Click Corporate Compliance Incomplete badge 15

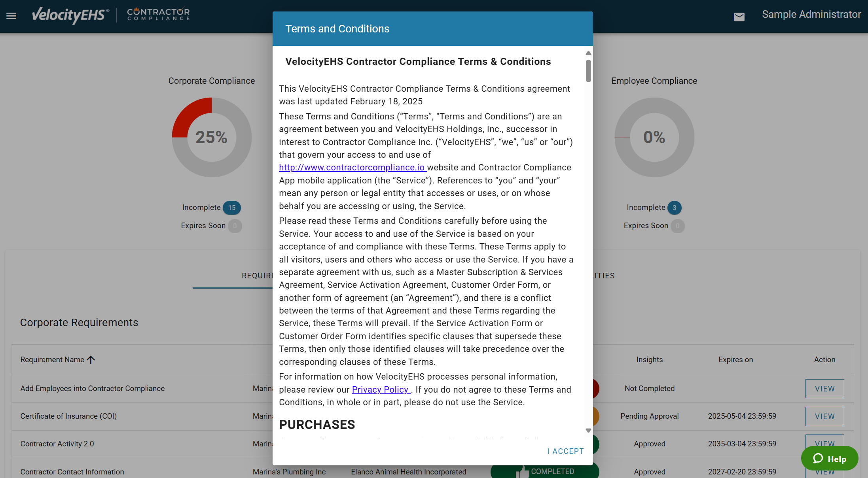(x=231, y=208)
